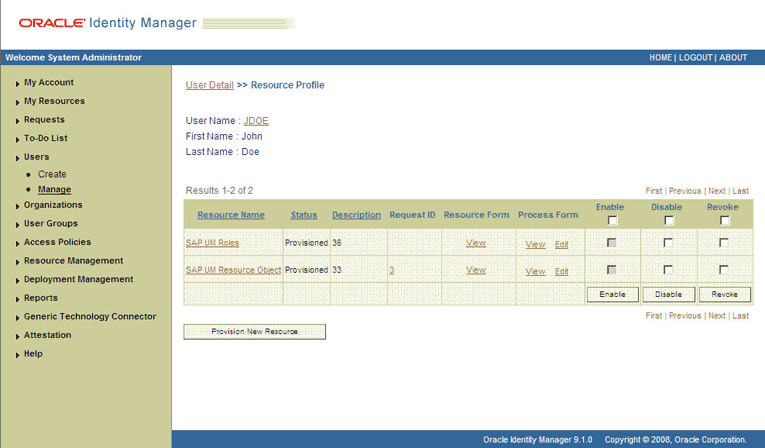This screenshot has width=765, height=448.
Task: Select Create under Users
Action: click(52, 174)
